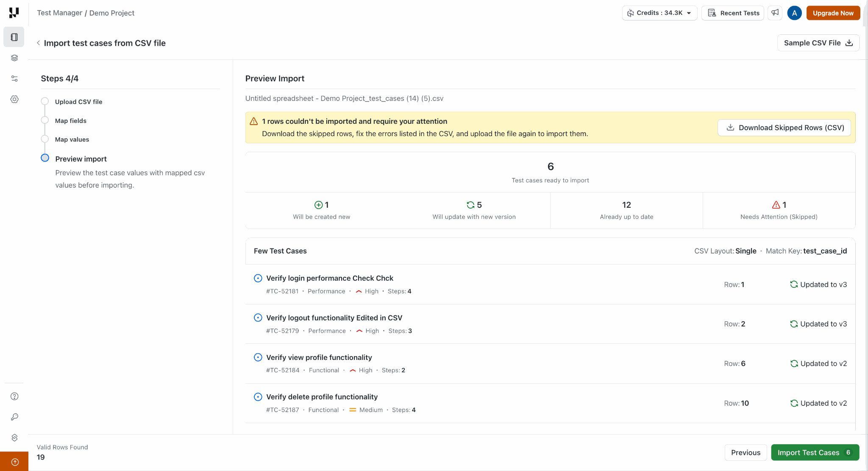
Task: Select the Map values step
Action: click(x=72, y=139)
